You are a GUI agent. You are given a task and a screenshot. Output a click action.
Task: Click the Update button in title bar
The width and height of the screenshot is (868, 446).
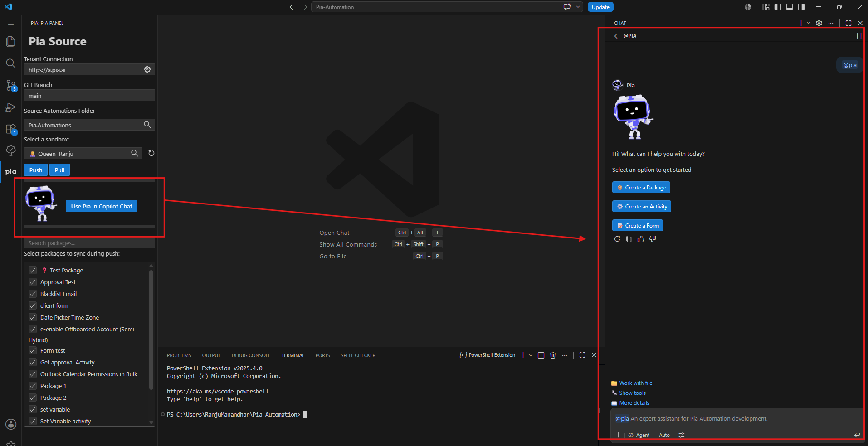click(x=600, y=7)
